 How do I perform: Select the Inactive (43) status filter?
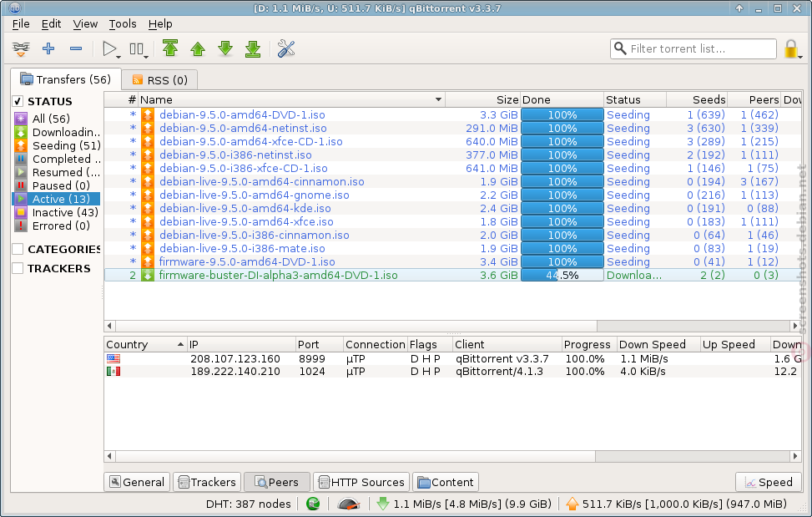coord(57,212)
